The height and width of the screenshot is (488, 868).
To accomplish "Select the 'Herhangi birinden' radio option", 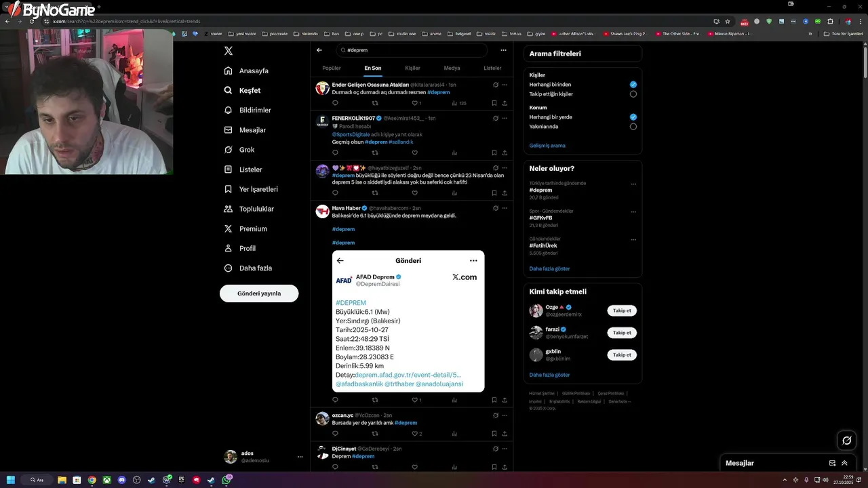I will (633, 85).
